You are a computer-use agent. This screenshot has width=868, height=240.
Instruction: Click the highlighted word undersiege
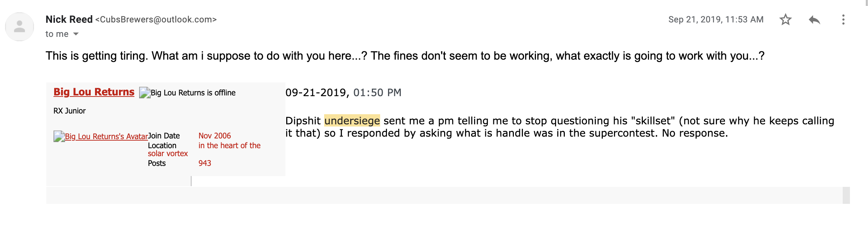tap(352, 121)
